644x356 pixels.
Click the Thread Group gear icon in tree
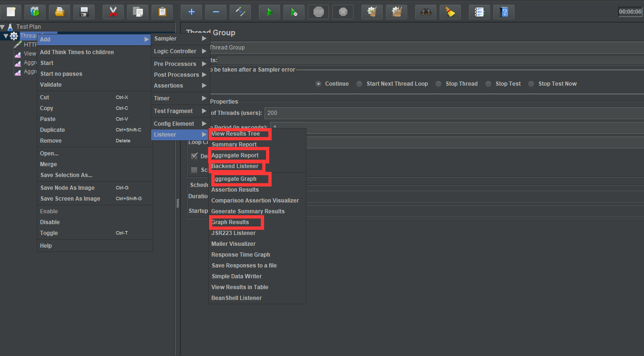(14, 36)
